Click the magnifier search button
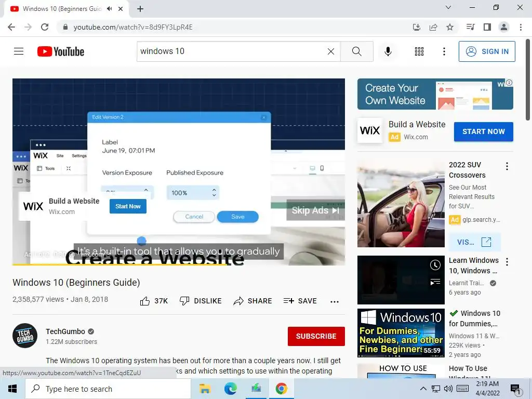Viewport: 532px width, 399px height. click(356, 51)
